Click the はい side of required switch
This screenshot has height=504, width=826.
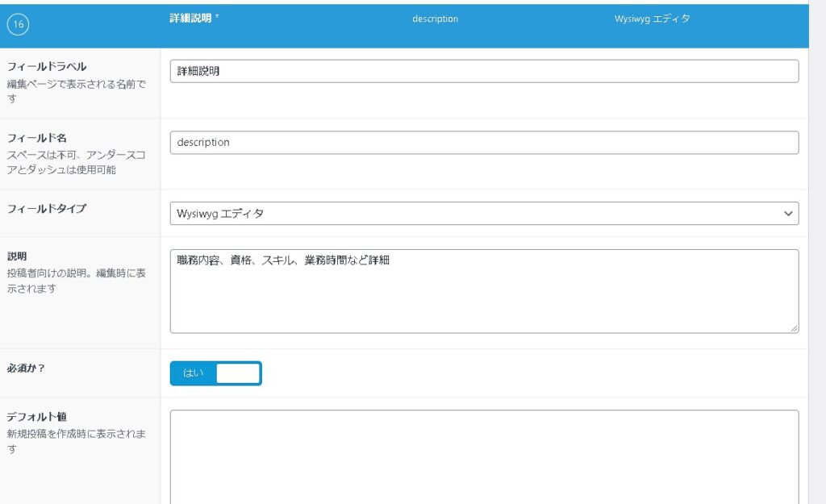(194, 373)
